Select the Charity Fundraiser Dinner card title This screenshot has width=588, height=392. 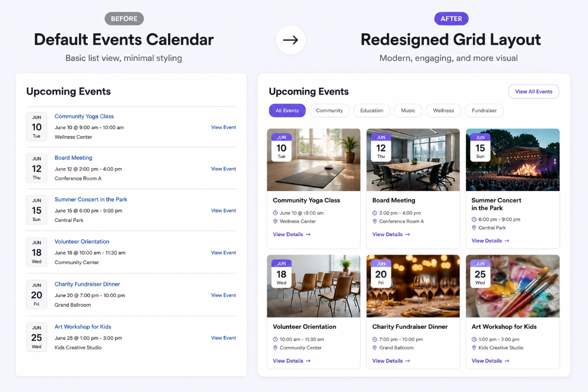[410, 327]
